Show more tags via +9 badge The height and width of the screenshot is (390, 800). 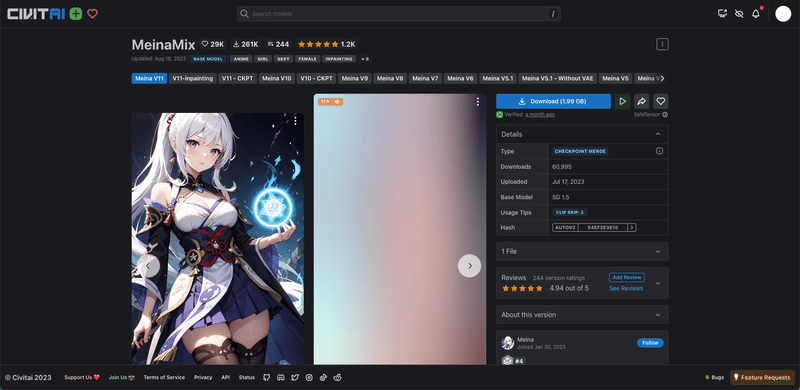[365, 59]
